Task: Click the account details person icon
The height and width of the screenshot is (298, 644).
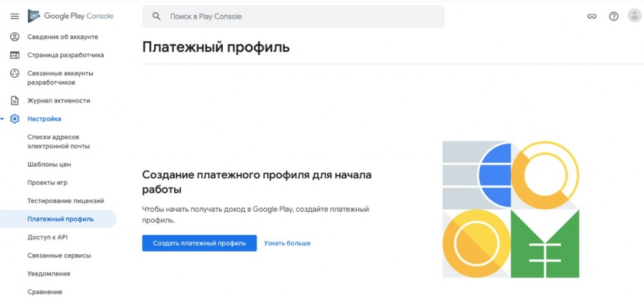Action: [x=15, y=37]
